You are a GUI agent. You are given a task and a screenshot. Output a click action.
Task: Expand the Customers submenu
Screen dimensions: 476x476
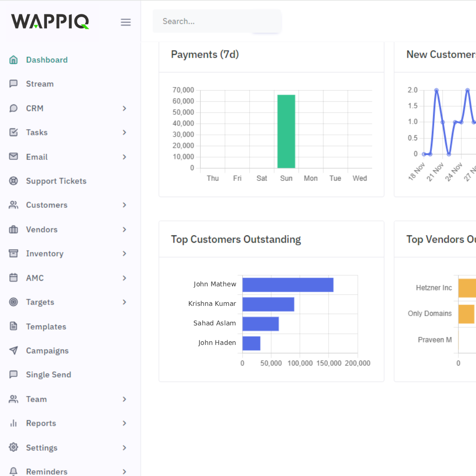tap(125, 205)
